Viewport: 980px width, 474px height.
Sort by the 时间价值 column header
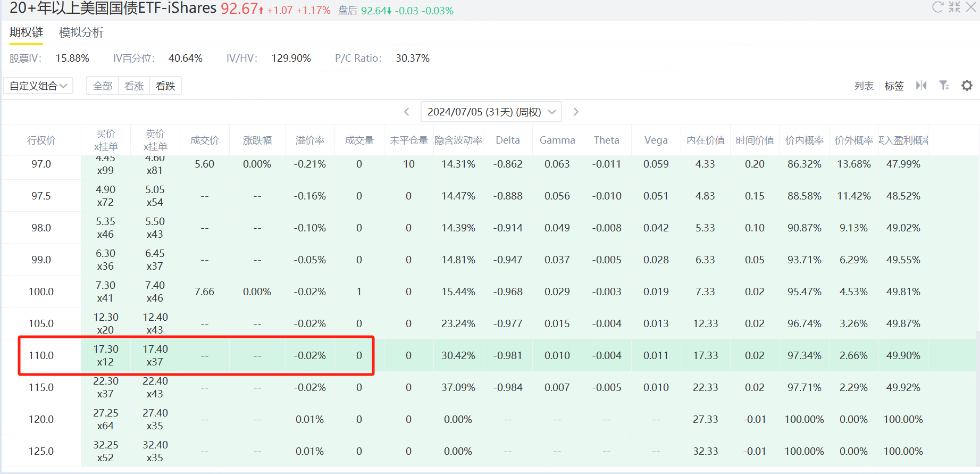[x=755, y=140]
